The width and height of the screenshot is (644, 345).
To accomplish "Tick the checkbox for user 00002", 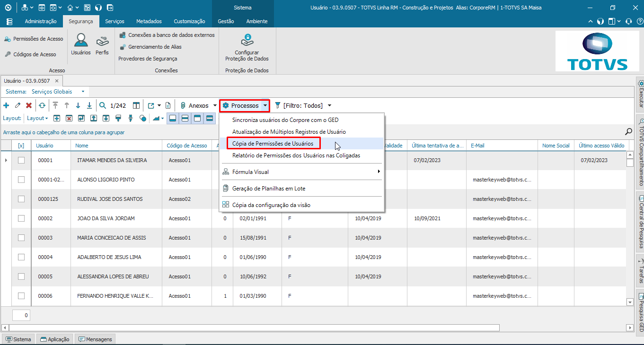I will pyautogui.click(x=21, y=218).
